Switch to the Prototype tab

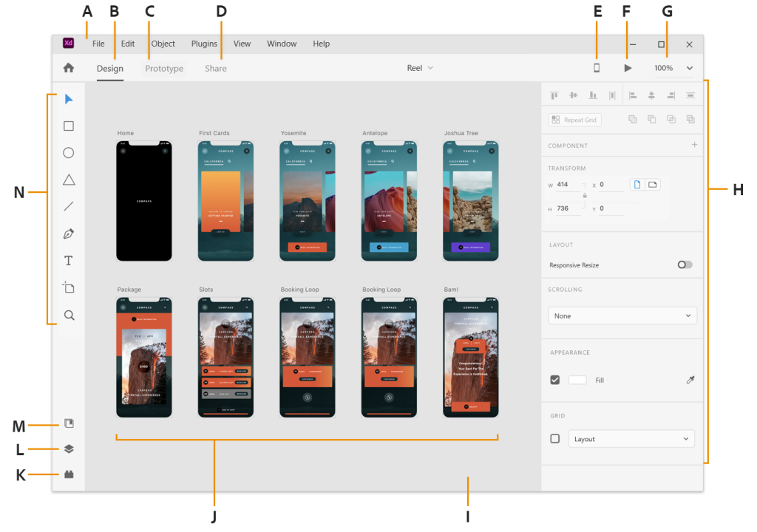pos(163,68)
